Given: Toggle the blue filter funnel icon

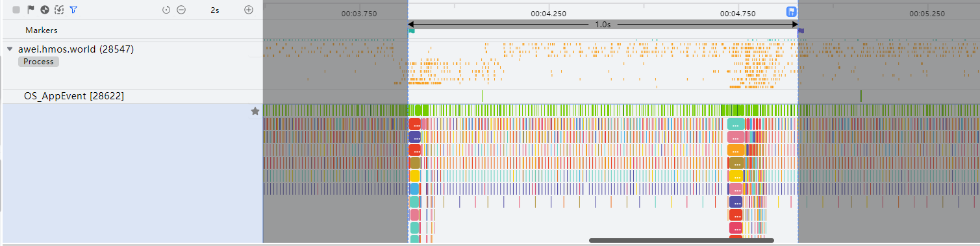Looking at the screenshot, I should (x=73, y=10).
